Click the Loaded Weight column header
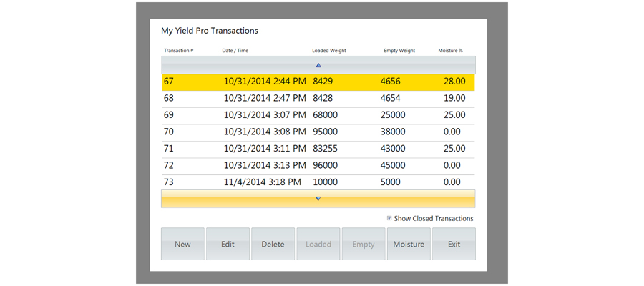The width and height of the screenshot is (644, 286). (x=329, y=51)
